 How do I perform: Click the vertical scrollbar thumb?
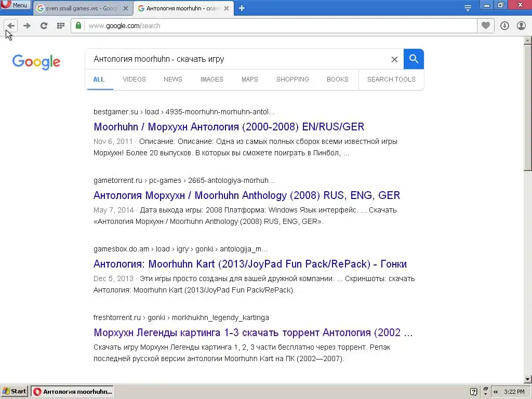[x=528, y=108]
